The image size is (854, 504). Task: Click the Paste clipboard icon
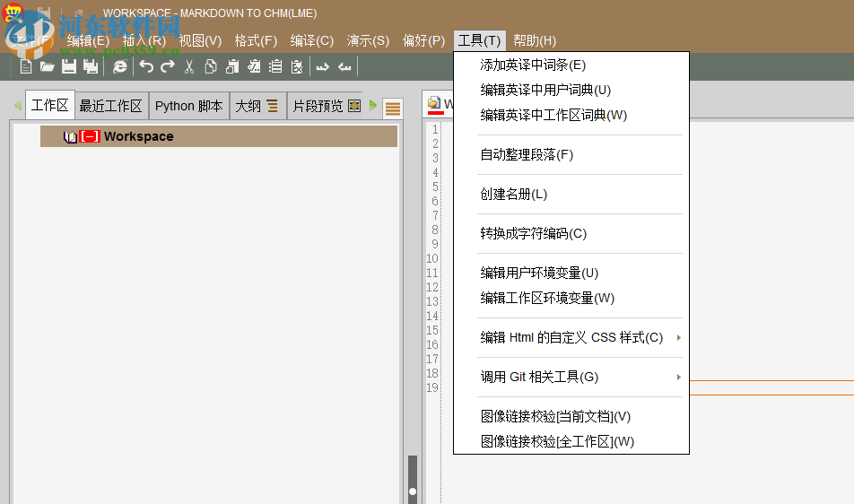point(232,67)
